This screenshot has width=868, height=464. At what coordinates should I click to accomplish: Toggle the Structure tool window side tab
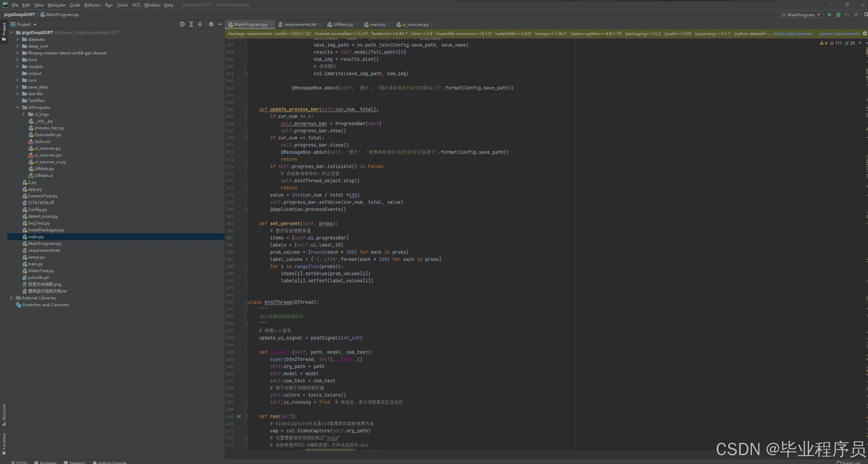click(x=4, y=415)
